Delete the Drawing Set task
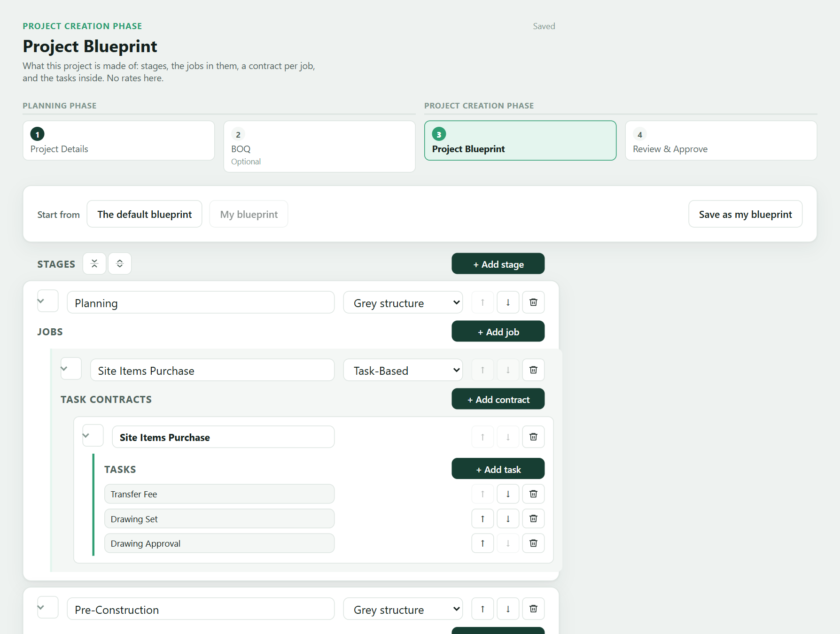840x634 pixels. pos(533,518)
